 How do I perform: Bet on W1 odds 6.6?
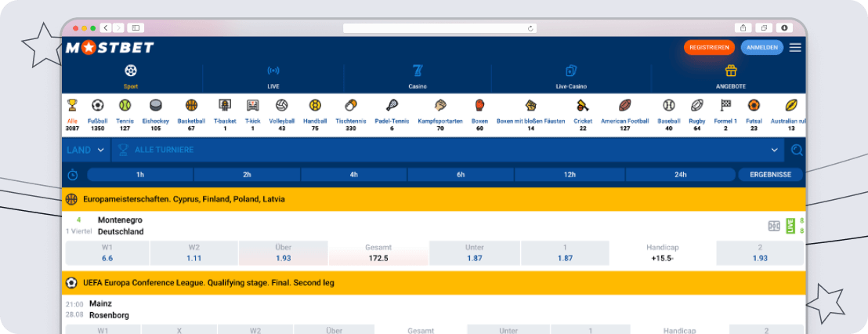107,253
